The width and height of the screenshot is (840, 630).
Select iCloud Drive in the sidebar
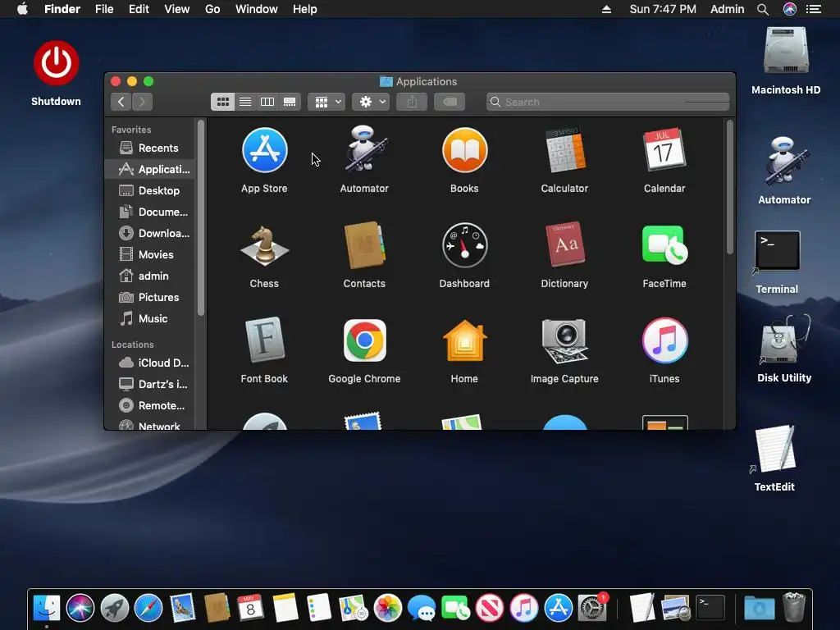coord(149,363)
